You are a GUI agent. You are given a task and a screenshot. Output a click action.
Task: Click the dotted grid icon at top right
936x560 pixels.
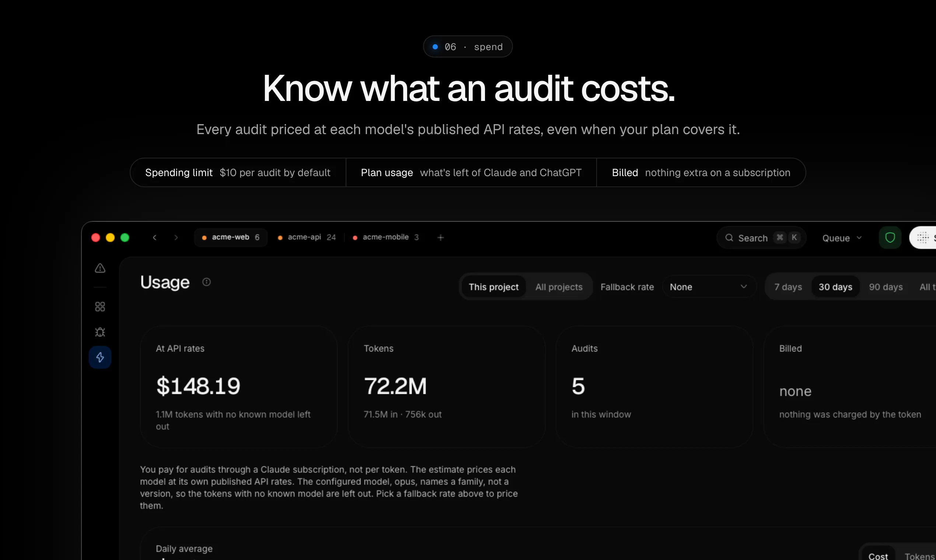click(x=923, y=238)
